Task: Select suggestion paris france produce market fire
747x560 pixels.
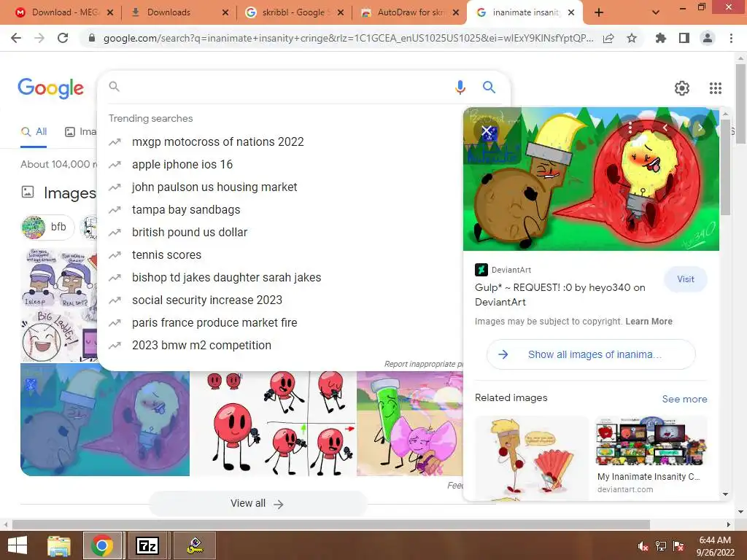Action: coord(214,323)
